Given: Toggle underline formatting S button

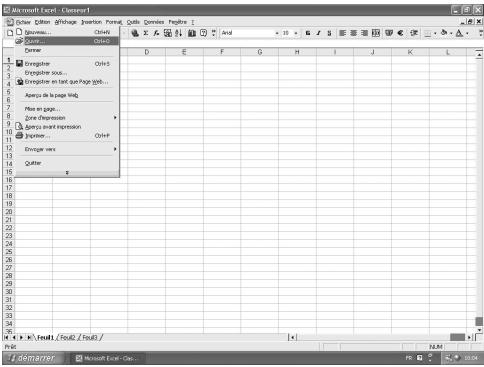Looking at the screenshot, I should click(x=329, y=33).
